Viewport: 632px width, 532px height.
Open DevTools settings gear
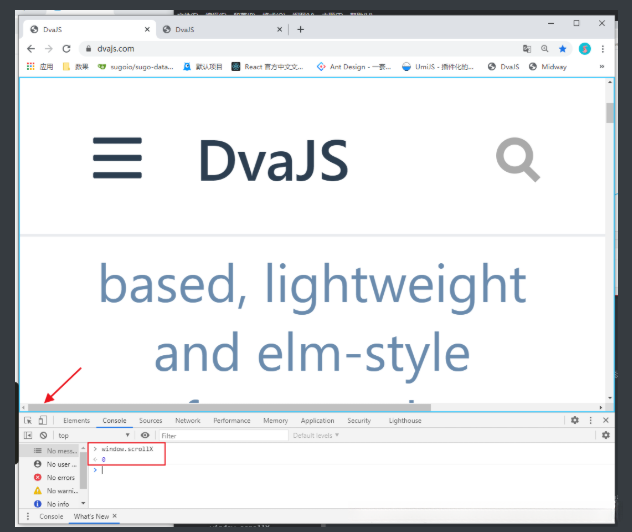575,420
